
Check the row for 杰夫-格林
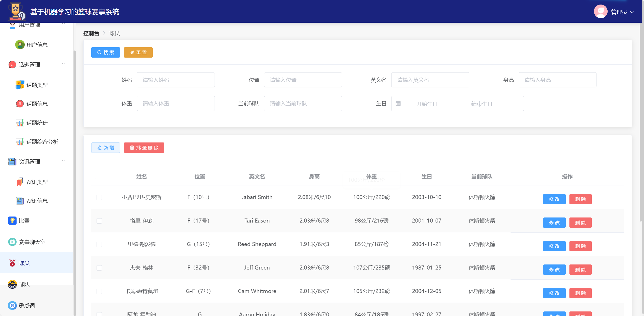(x=99, y=268)
